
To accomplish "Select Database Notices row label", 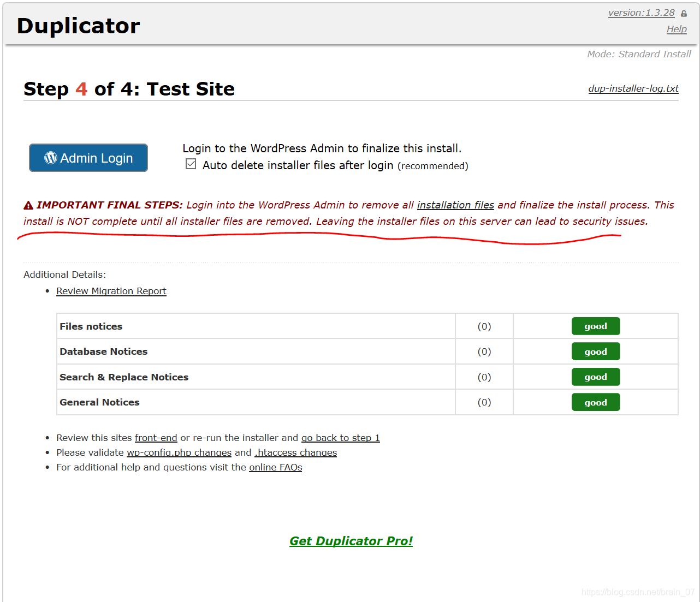I will pyautogui.click(x=104, y=351).
